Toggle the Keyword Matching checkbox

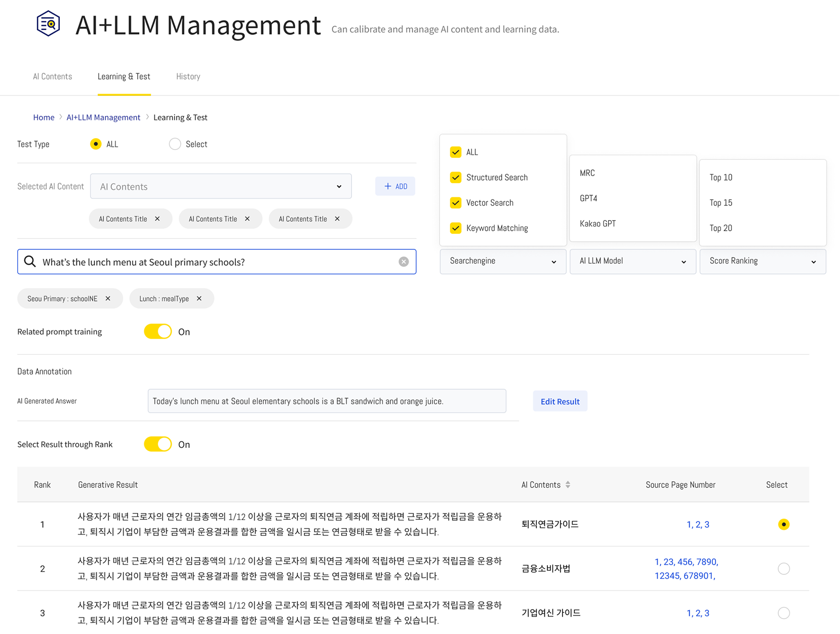coord(456,228)
